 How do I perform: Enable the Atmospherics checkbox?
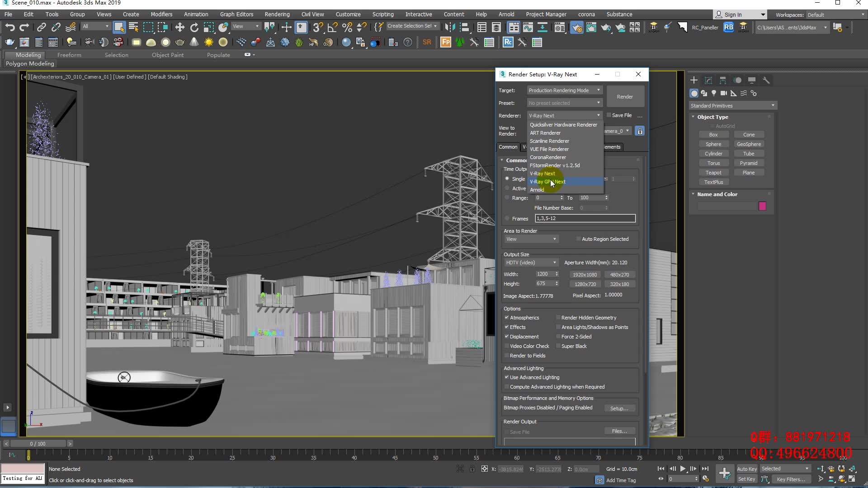point(507,318)
